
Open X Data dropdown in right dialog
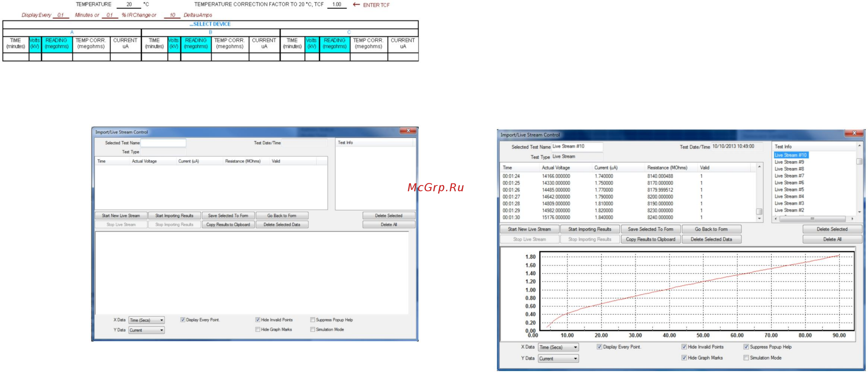pos(558,347)
